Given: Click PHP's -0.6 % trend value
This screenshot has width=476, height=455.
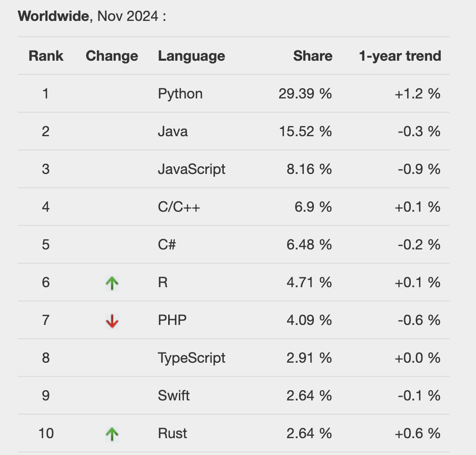Looking at the screenshot, I should pyautogui.click(x=419, y=320).
